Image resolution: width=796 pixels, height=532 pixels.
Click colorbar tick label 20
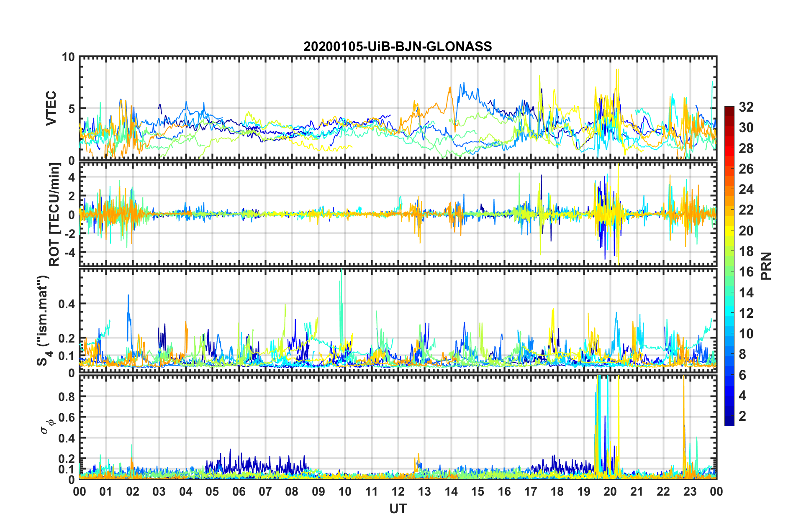746,231
